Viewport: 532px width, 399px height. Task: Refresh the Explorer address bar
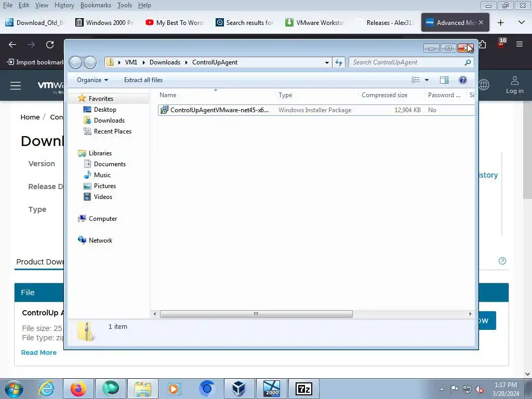[339, 62]
